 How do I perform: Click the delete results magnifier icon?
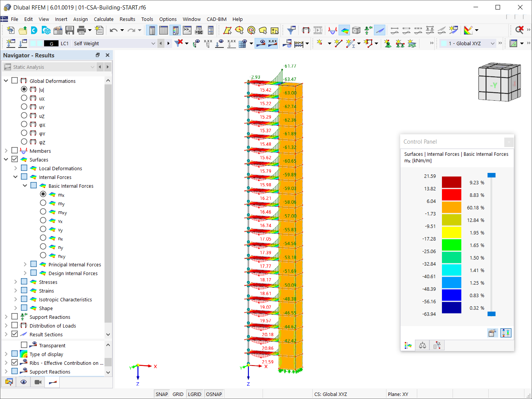[519, 30]
